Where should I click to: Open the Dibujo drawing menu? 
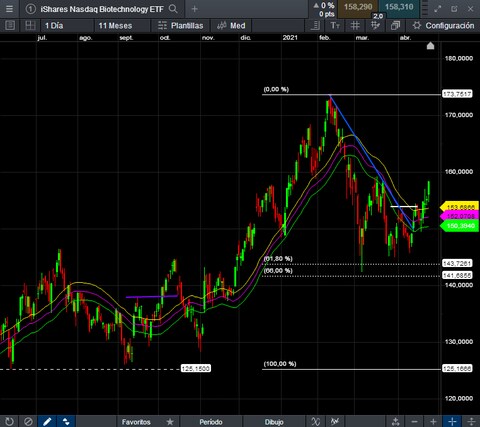274,422
